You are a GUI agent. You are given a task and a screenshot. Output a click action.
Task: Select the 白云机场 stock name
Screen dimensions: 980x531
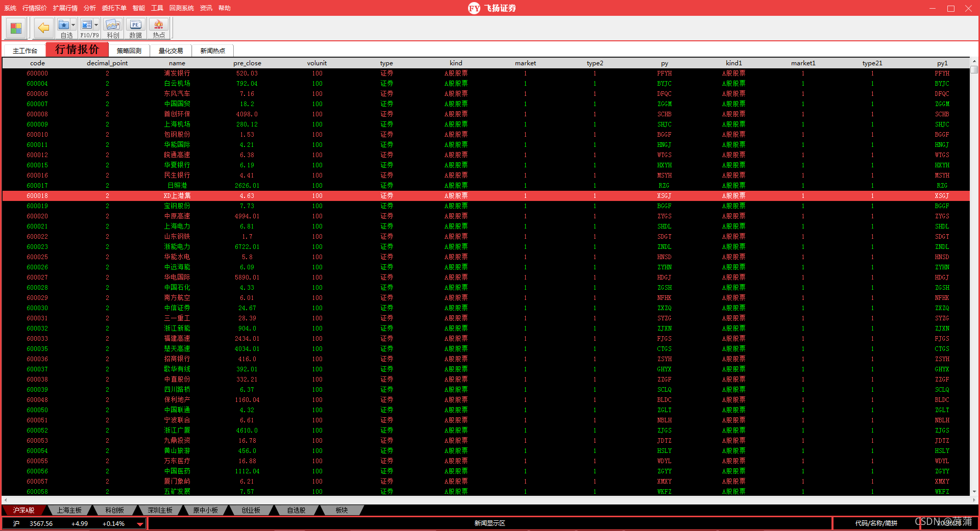177,84
